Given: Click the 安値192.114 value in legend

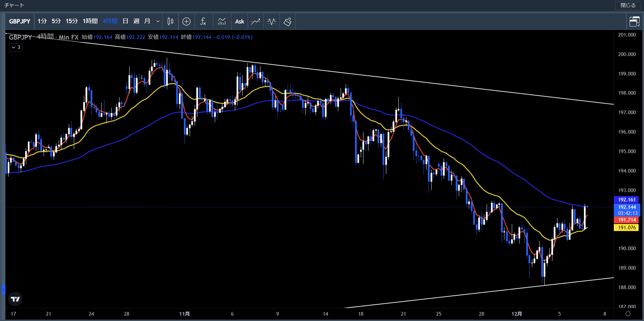Looking at the screenshot, I should click(163, 37).
